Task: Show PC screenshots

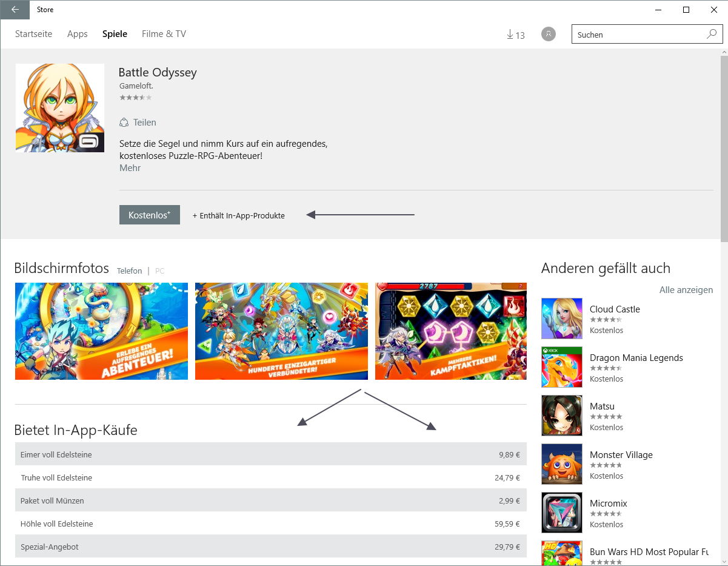Action: (159, 271)
